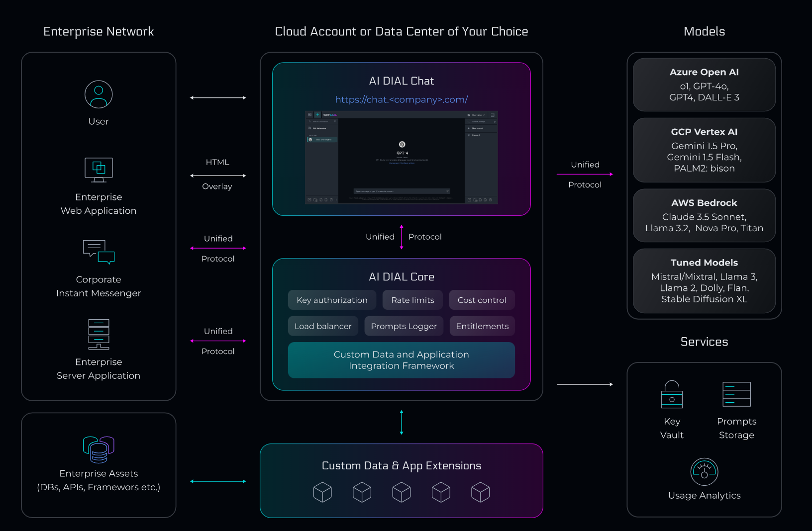Select the Load balancer chip
This screenshot has width=812, height=531.
(x=323, y=326)
